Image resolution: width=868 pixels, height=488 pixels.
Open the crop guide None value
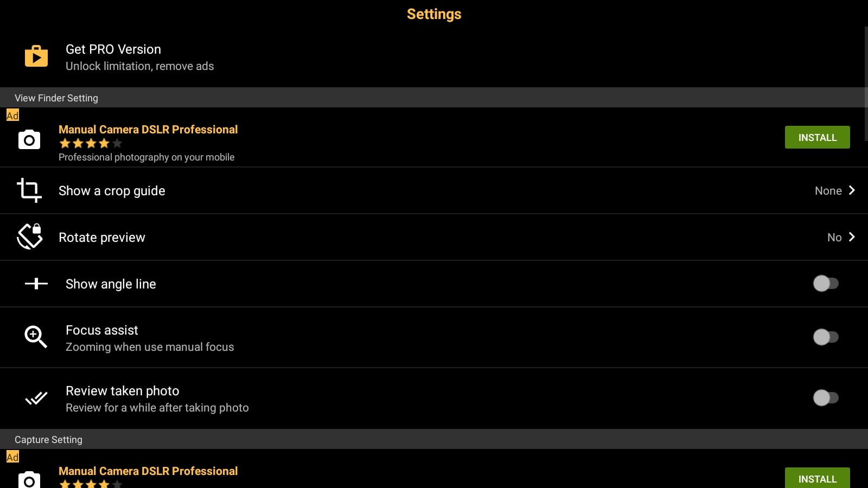[828, 191]
